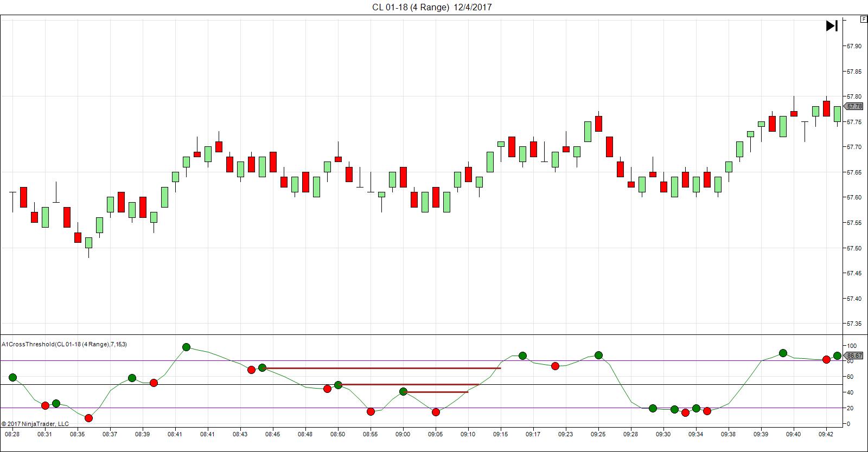
Task: Select the 57.85 price axis label
Action: coord(854,72)
